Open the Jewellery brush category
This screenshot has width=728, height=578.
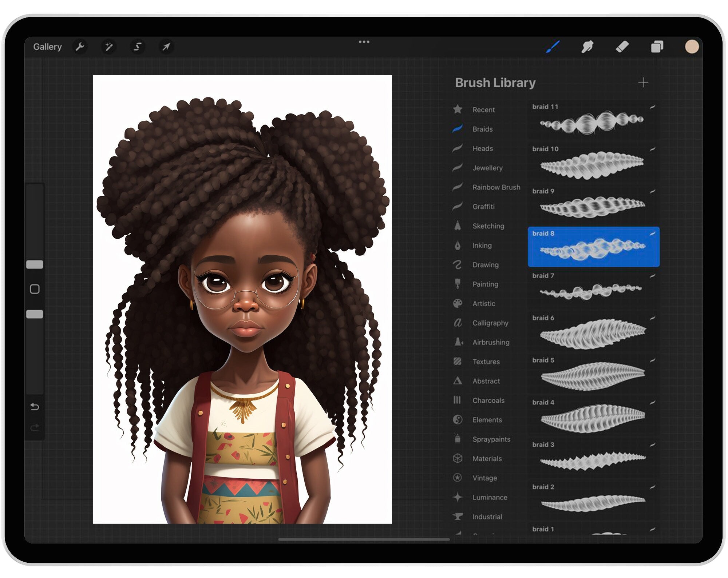click(x=487, y=168)
